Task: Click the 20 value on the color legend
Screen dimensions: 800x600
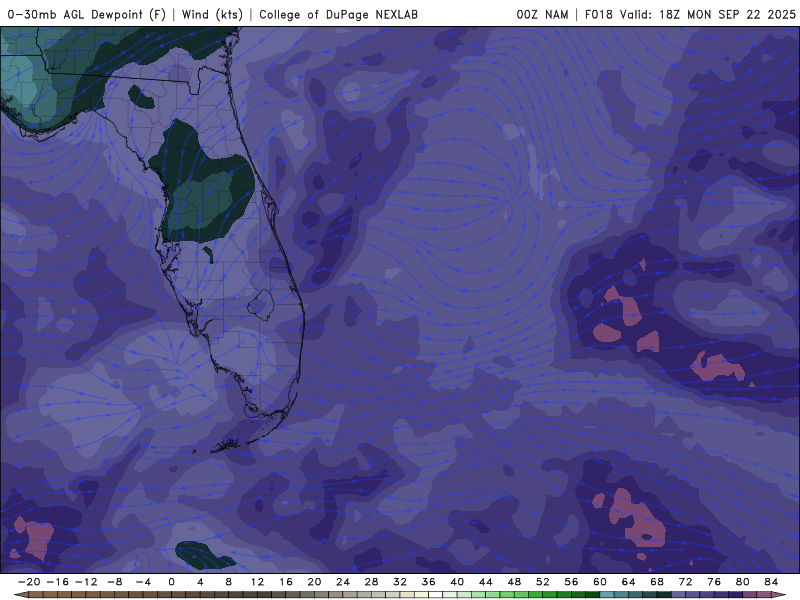Action: [x=314, y=582]
